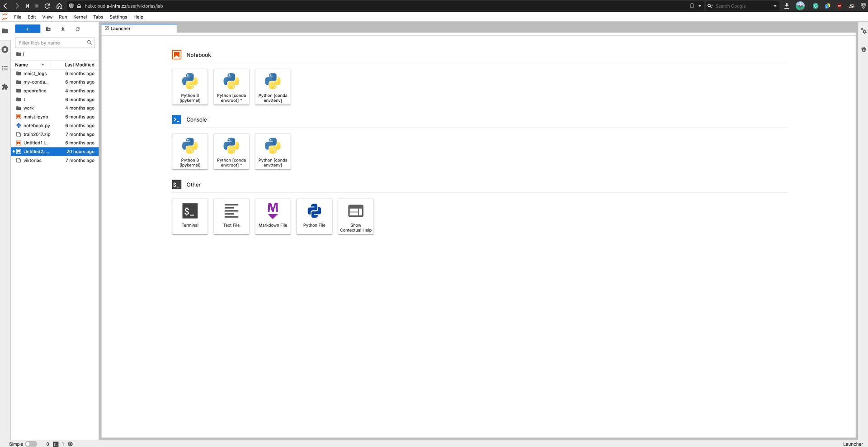Image resolution: width=868 pixels, height=447 pixels.
Task: Open Show Contextual Help
Action: (x=355, y=216)
